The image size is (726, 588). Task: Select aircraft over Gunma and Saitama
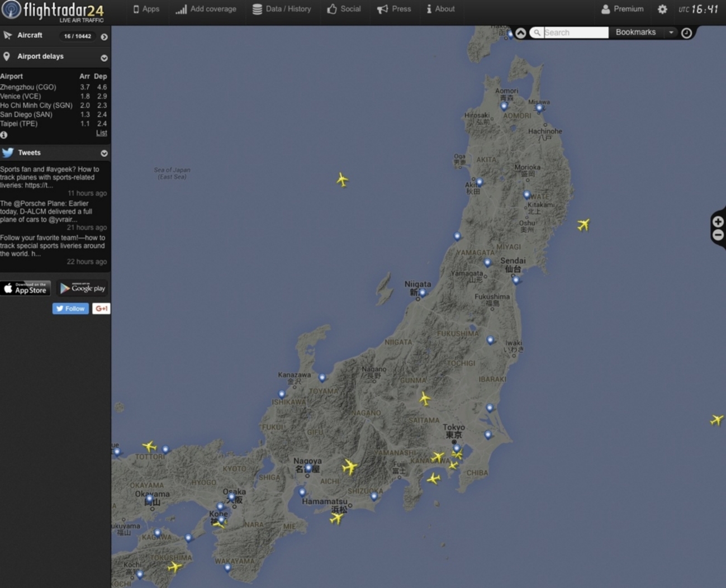coord(425,399)
